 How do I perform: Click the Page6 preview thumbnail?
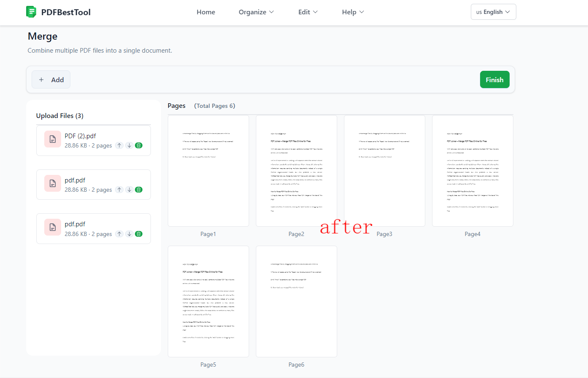click(x=296, y=302)
